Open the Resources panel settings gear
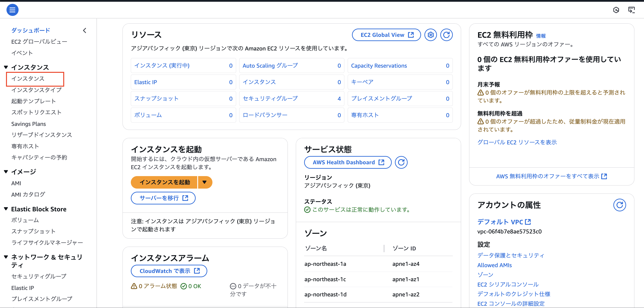Viewport: 644px width, 308px height. (x=430, y=35)
